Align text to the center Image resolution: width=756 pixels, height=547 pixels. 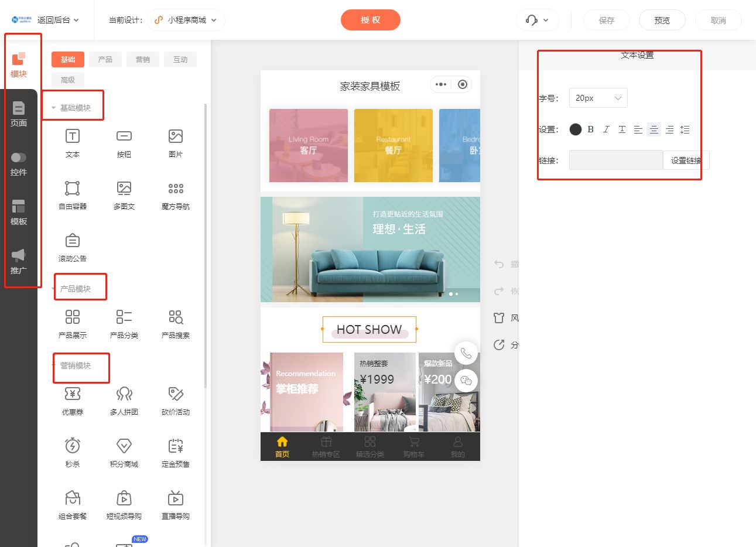pyautogui.click(x=654, y=129)
